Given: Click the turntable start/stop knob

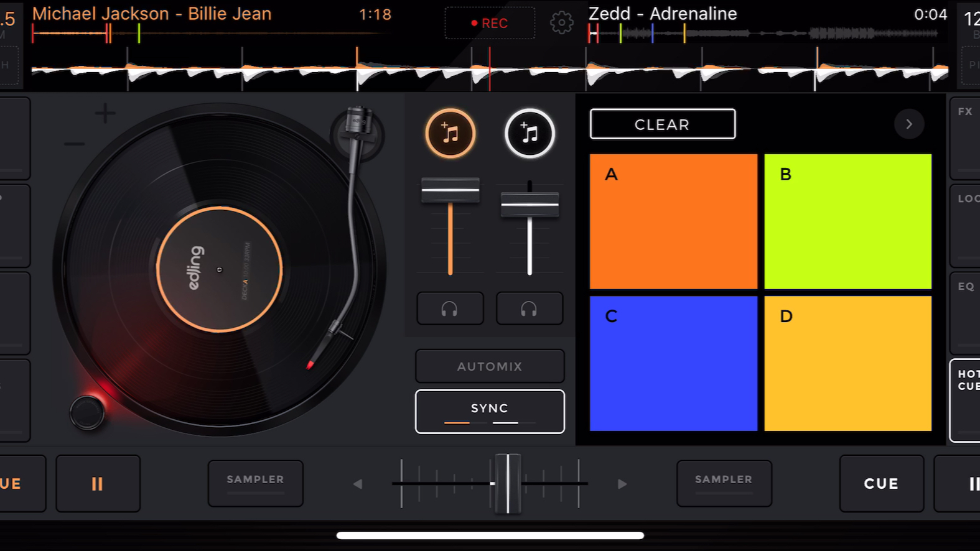Looking at the screenshot, I should point(87,411).
